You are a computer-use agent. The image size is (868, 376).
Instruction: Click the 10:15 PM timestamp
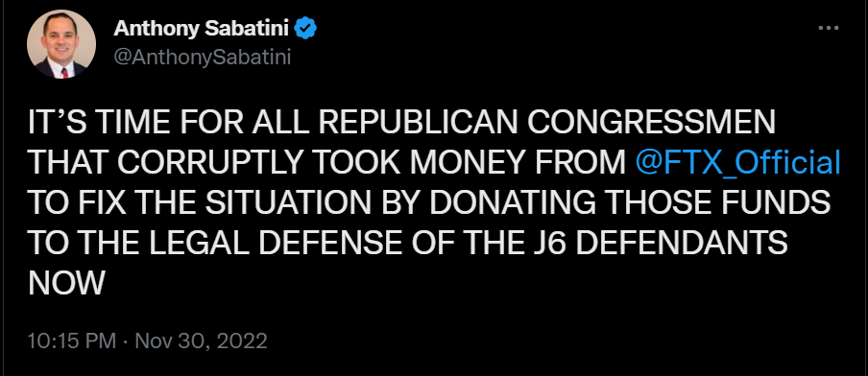tap(72, 341)
